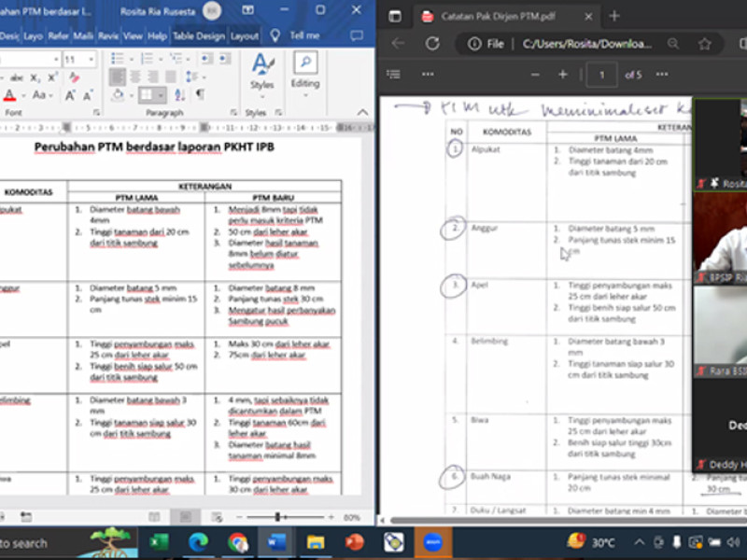The height and width of the screenshot is (560, 747).
Task: Open the PDF table of contents sidebar
Action: pyautogui.click(x=394, y=75)
